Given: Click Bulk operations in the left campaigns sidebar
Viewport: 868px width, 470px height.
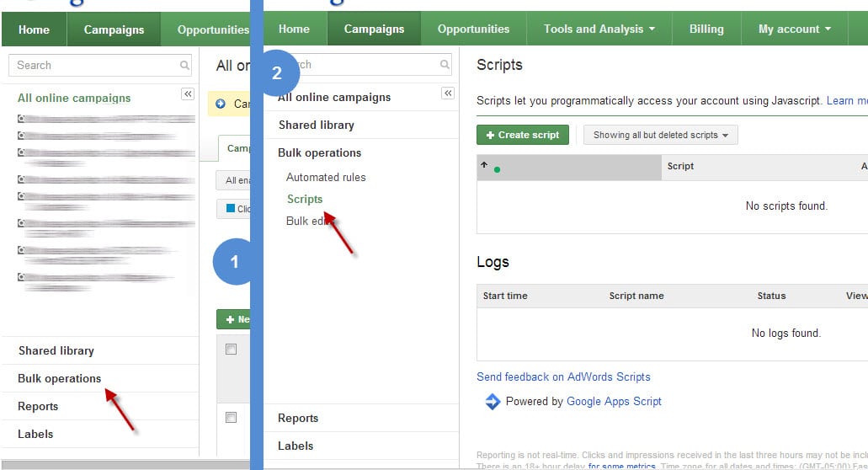Looking at the screenshot, I should (60, 378).
